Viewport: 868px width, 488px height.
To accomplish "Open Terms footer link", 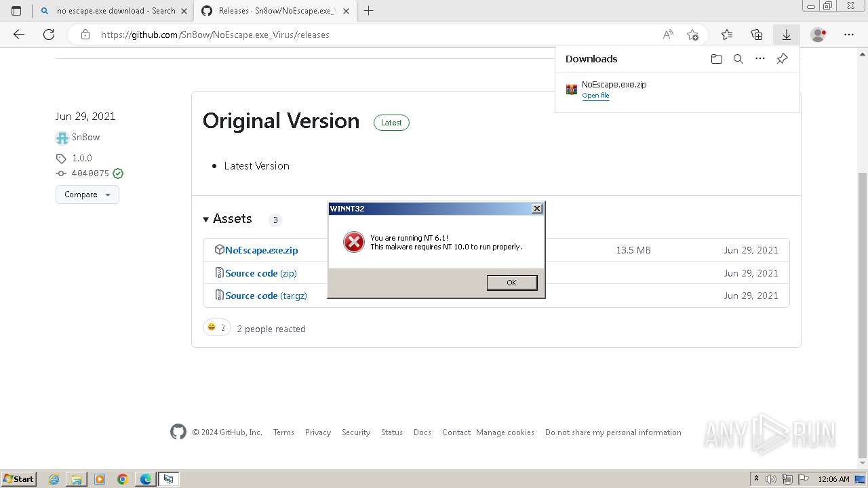I will click(283, 432).
